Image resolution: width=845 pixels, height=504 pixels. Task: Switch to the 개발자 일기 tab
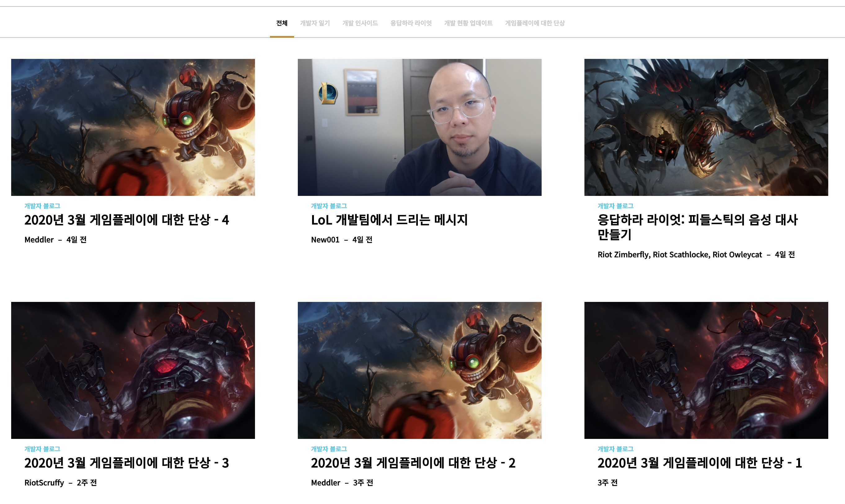pyautogui.click(x=315, y=23)
